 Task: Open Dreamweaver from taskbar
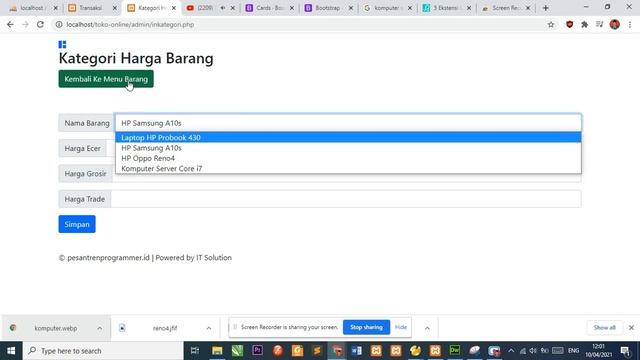[455, 351]
